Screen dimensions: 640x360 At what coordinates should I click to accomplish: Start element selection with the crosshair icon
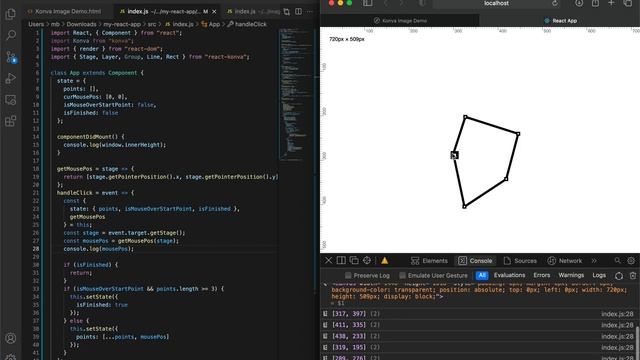pyautogui.click(x=367, y=260)
